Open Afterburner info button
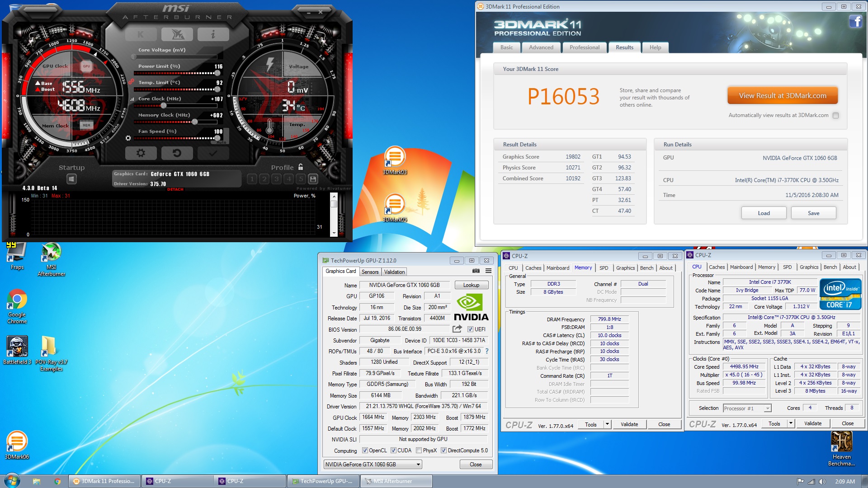Screen dimensions: 868x488 coord(213,34)
